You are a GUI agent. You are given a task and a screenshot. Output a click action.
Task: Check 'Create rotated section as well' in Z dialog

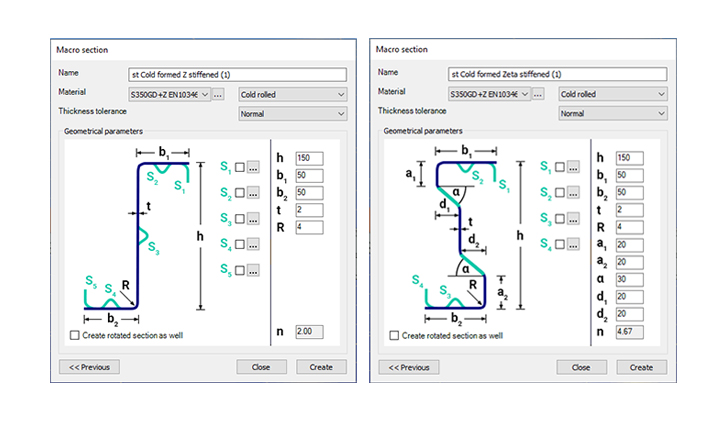pyautogui.click(x=76, y=336)
